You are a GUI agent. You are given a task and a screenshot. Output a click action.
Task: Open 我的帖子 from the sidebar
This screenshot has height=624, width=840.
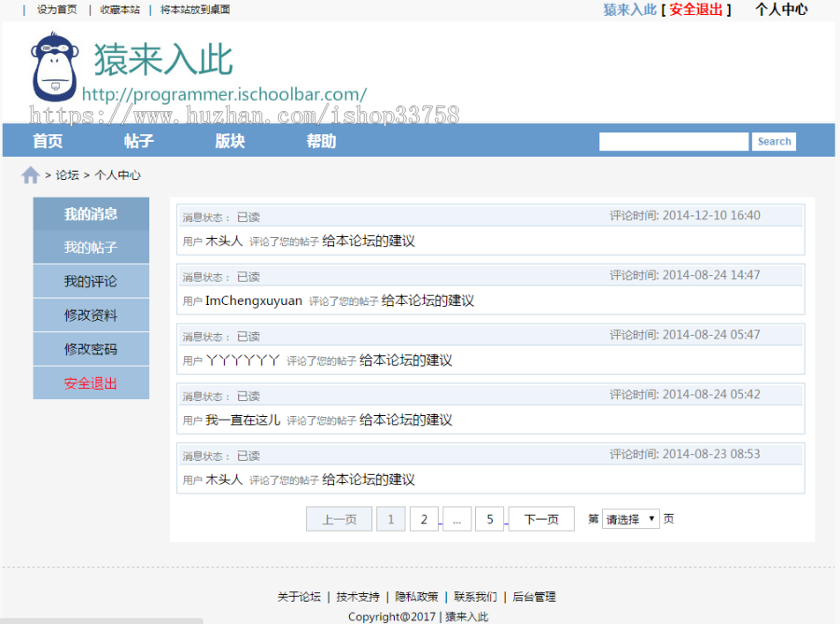91,247
